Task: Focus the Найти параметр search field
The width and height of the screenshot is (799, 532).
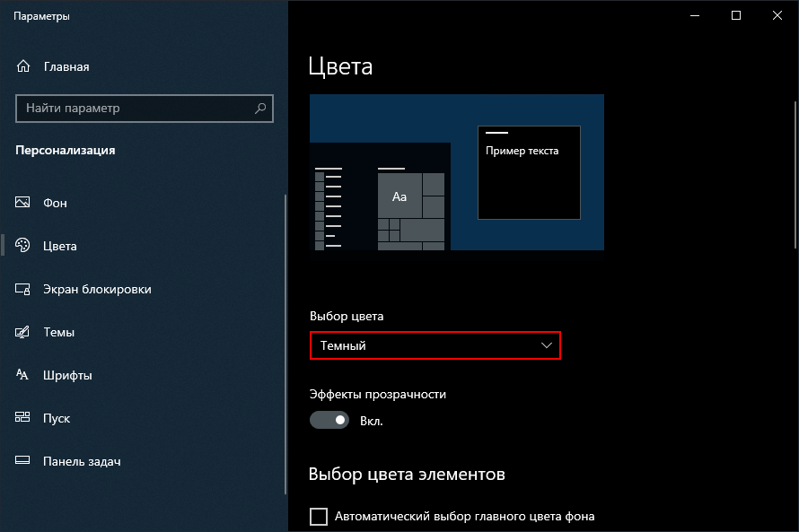Action: click(145, 108)
